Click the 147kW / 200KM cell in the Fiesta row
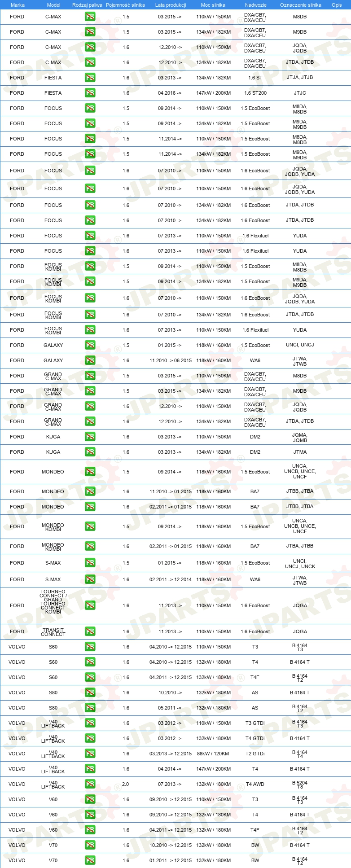Screen dimensions: 351x868 (x=213, y=93)
